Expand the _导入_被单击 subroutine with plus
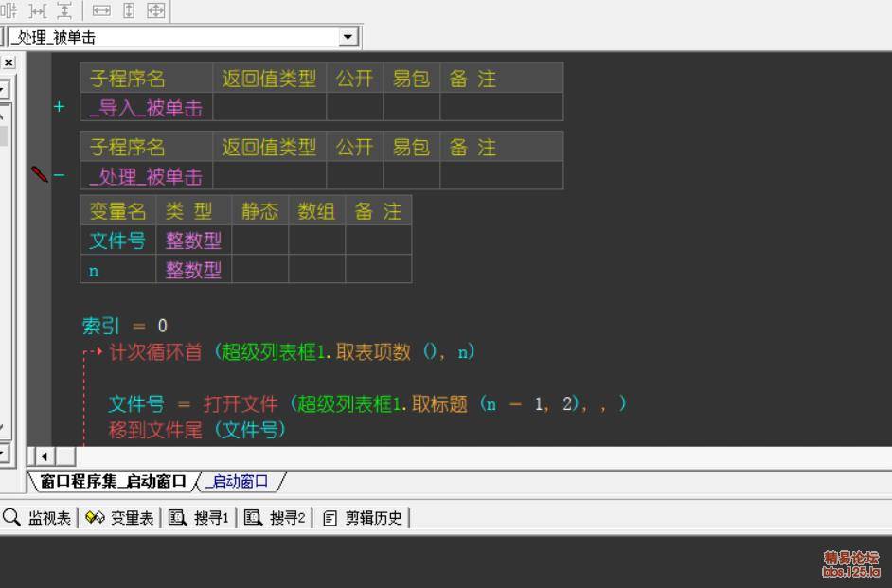This screenshot has height=588, width=892. (x=59, y=106)
